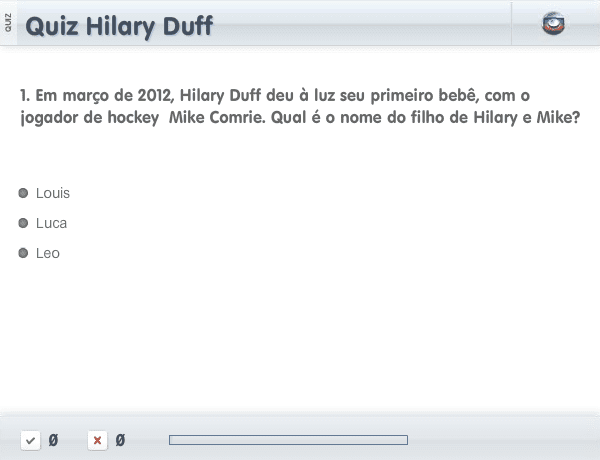This screenshot has height=460, width=600.
Task: Click the quiz progress bar
Action: coord(289,440)
